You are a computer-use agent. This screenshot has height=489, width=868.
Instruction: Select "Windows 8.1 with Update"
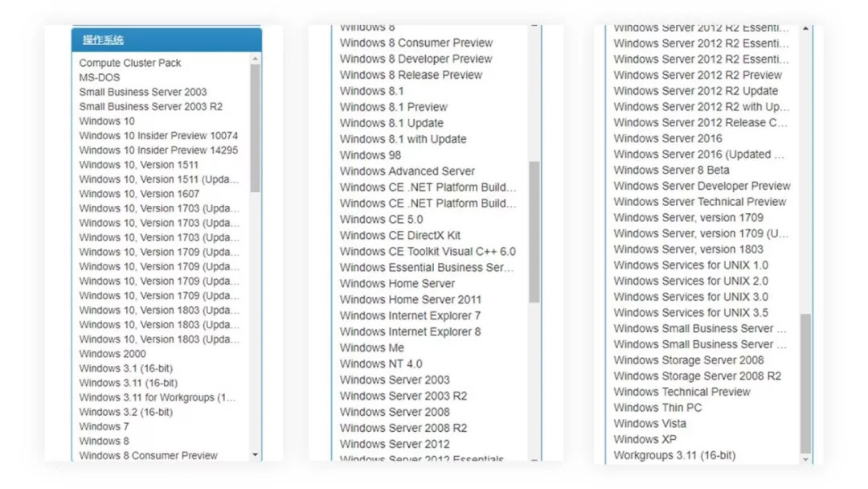click(403, 139)
